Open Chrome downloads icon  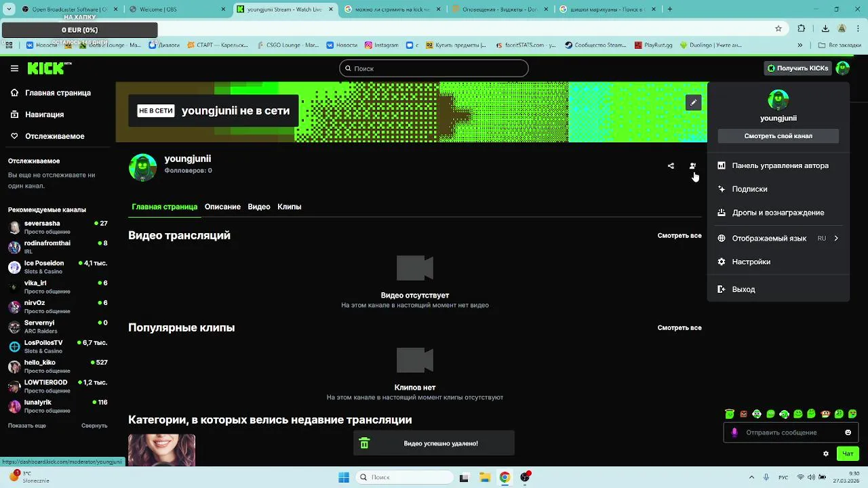tap(825, 28)
